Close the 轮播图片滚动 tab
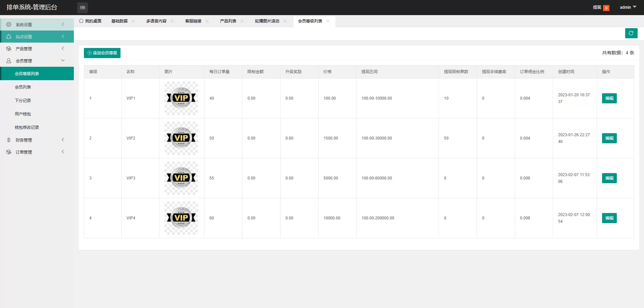The width and height of the screenshot is (644, 308). click(285, 21)
